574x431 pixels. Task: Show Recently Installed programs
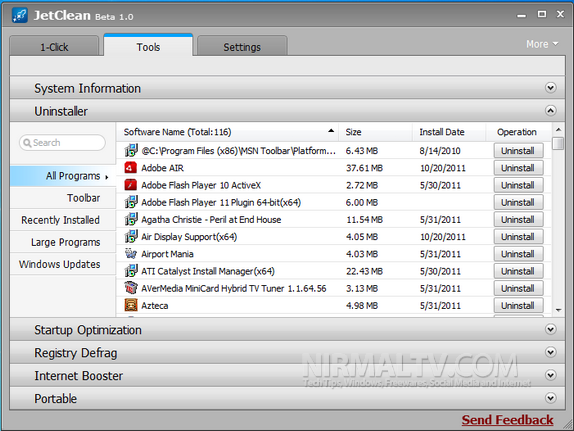pos(63,220)
